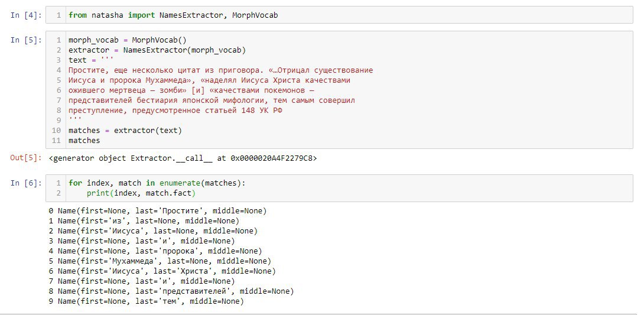
Task: Click line number 10 in cell 5 gutter
Action: pos(56,130)
